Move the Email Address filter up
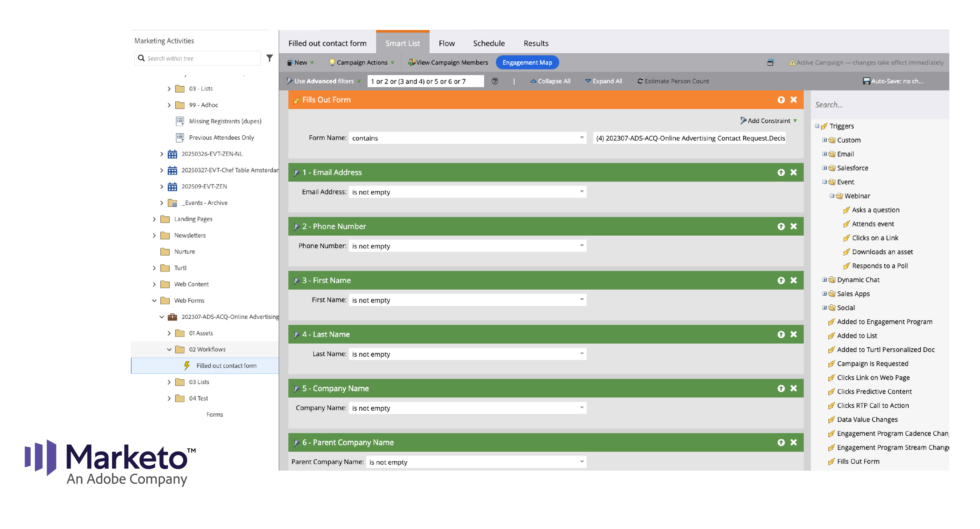Image resolution: width=980 pixels, height=529 pixels. click(x=781, y=173)
